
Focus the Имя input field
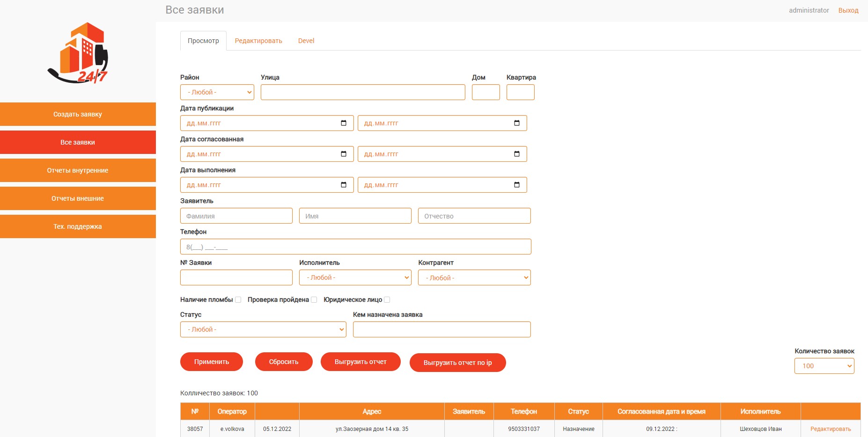pos(355,216)
